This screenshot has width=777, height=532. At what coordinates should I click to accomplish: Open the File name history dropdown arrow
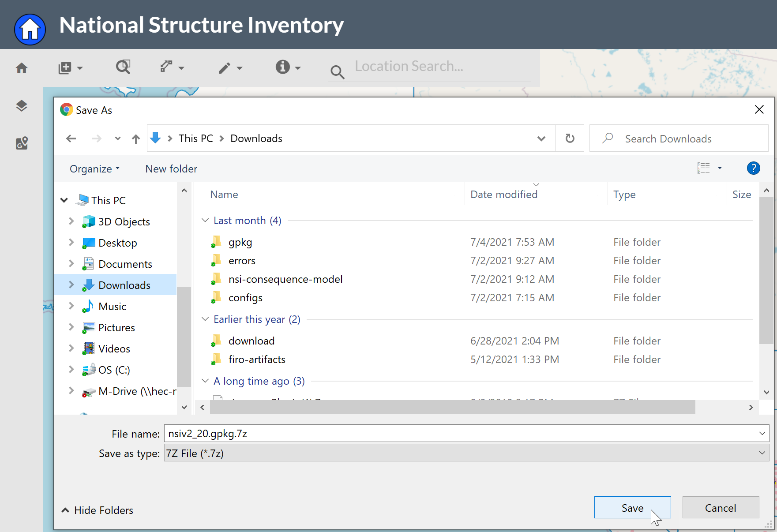(x=762, y=433)
